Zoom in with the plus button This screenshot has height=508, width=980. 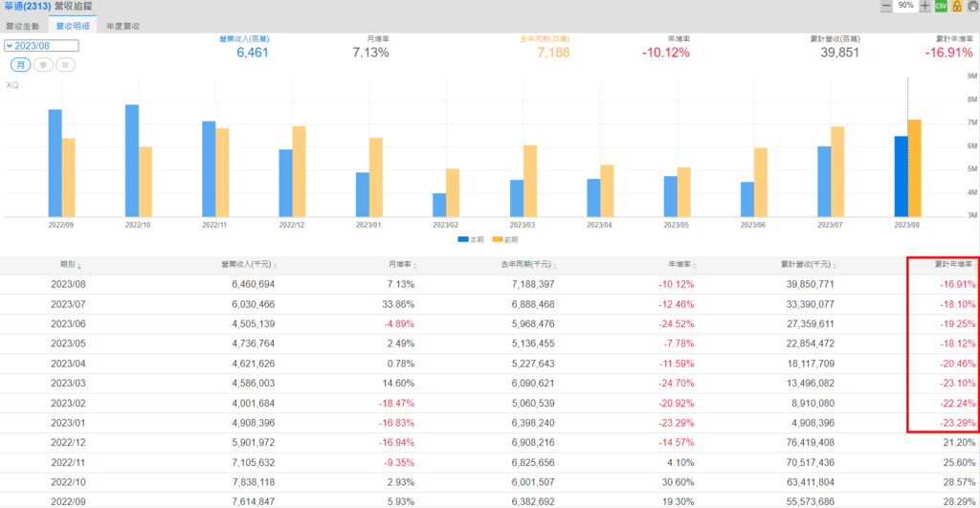925,7
